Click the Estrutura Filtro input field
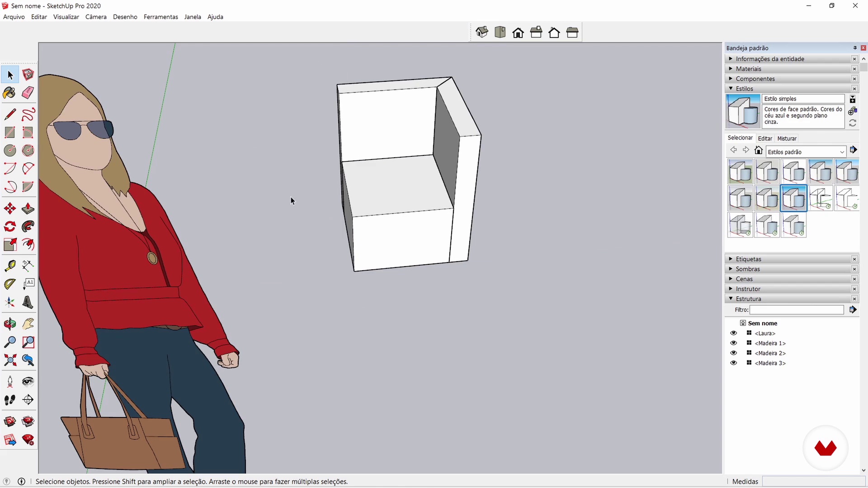Screen dimensions: 868x488 [x=797, y=310]
